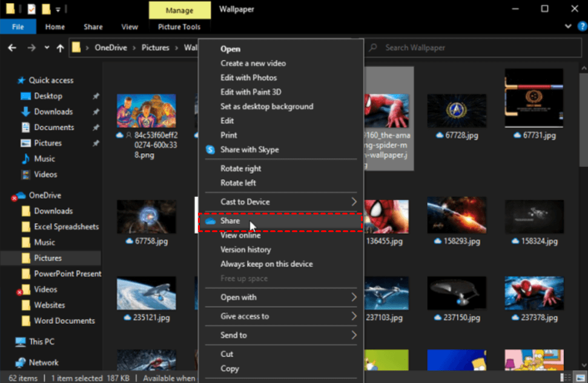Image resolution: width=588 pixels, height=383 pixels.
Task: Open the Picture Tools ribbon tab
Action: [x=179, y=27]
